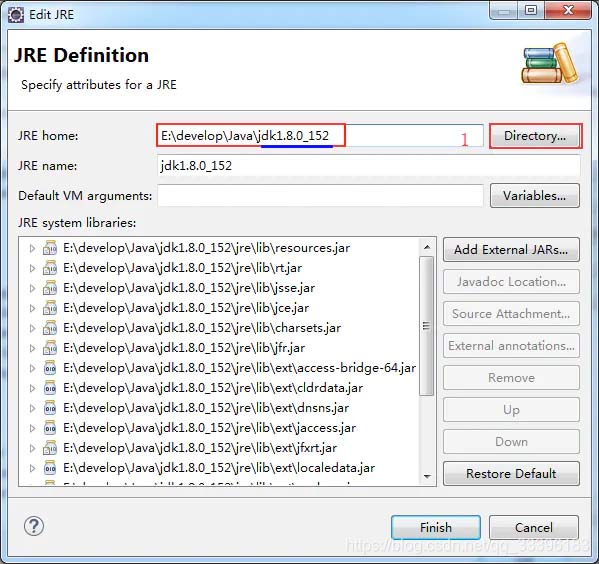Screen dimensions: 599x564
Task: Click the jar icon of access-bridge-64.jar
Action: coord(50,368)
